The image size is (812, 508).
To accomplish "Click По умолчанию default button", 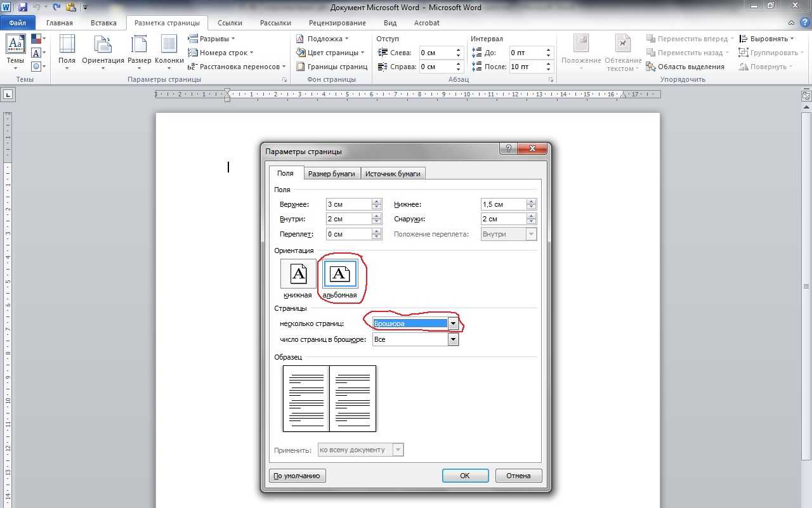I will [x=298, y=476].
